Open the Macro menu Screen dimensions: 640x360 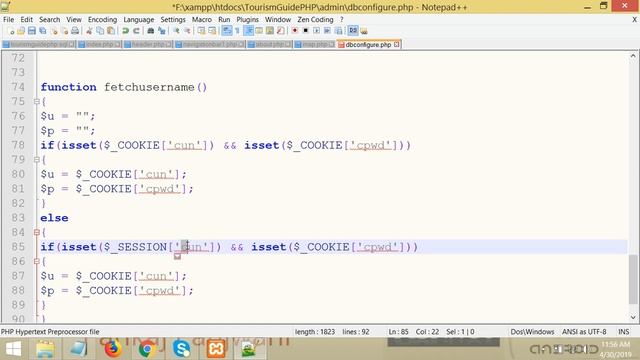pyautogui.click(x=202, y=19)
